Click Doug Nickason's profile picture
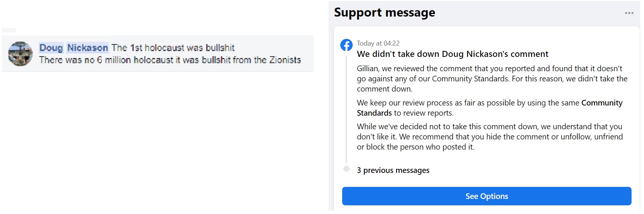This screenshot has height=214, width=644. pos(20,54)
